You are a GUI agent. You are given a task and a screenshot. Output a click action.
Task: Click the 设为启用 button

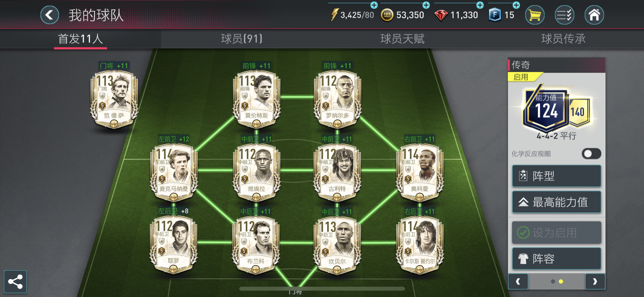tap(556, 233)
